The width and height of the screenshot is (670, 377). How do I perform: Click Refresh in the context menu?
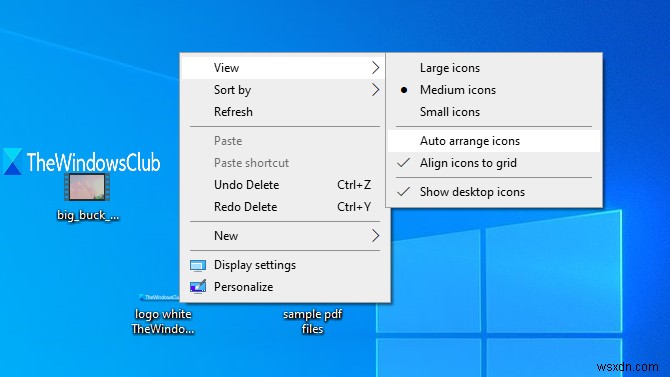(285, 112)
